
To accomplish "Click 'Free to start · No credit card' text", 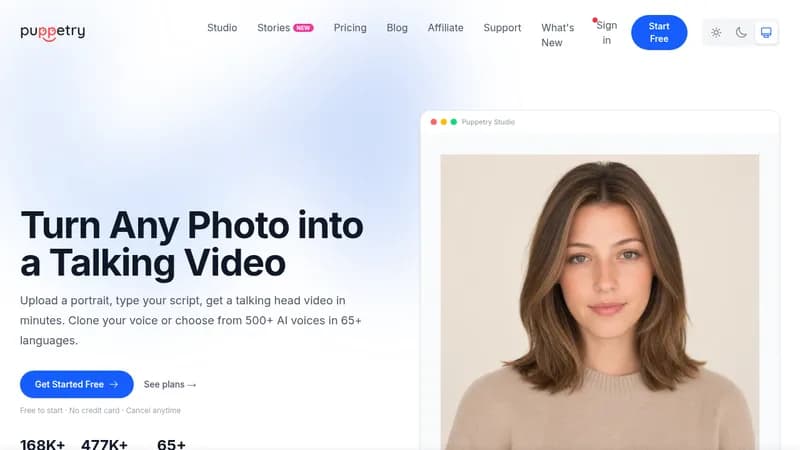I will [70, 410].
